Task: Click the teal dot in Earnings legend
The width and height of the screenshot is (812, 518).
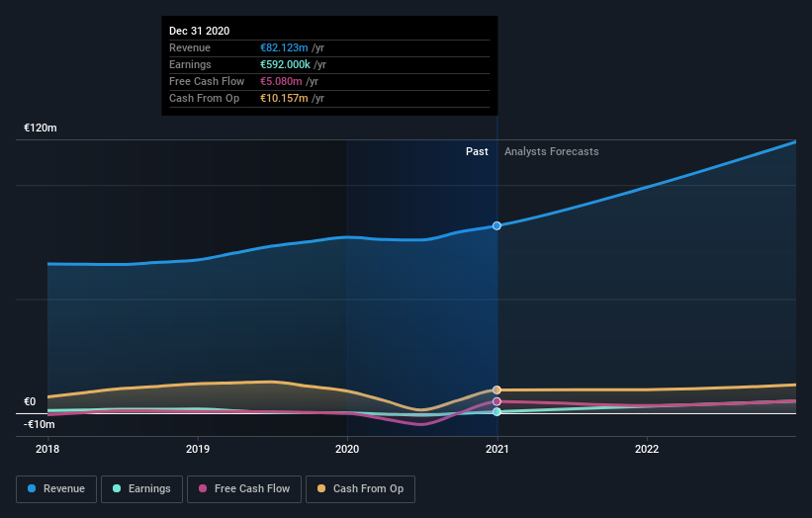Action: pos(117,488)
